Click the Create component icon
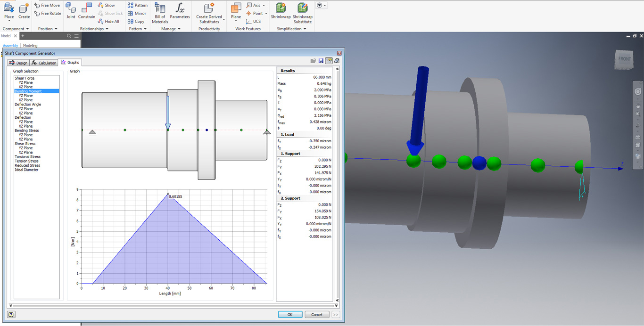 [24, 8]
